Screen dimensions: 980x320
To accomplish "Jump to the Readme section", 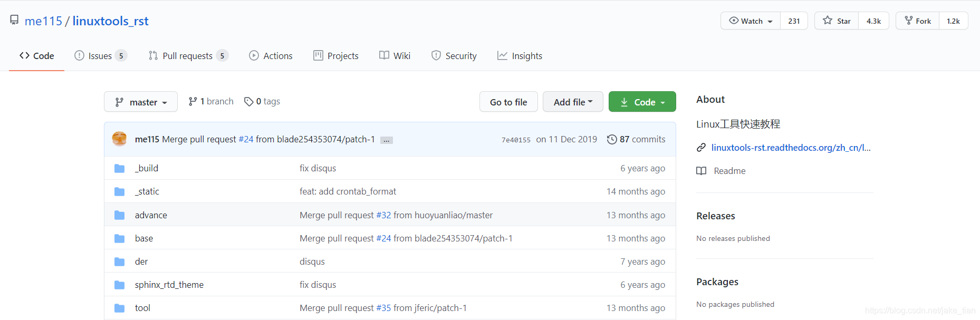I will pos(729,171).
